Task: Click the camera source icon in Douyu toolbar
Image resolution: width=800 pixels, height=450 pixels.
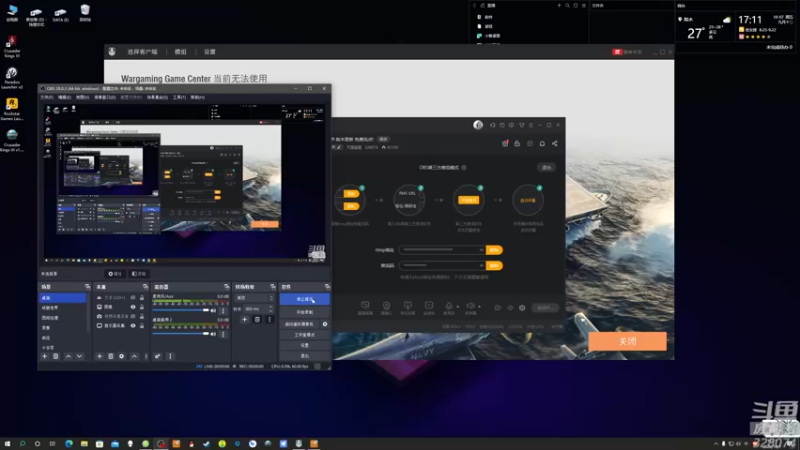Action: click(x=386, y=306)
